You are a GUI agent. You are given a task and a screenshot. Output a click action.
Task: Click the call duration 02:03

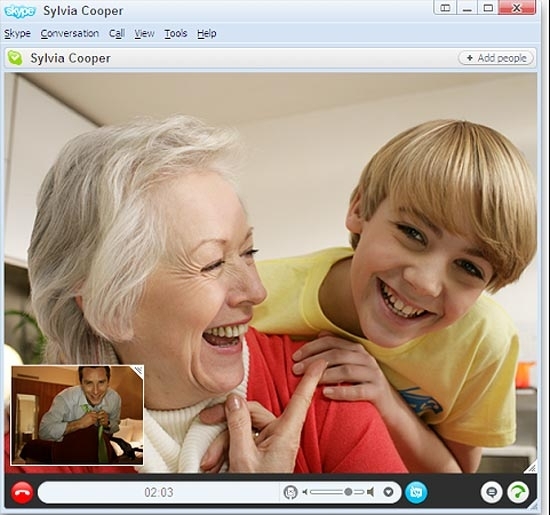click(x=159, y=493)
